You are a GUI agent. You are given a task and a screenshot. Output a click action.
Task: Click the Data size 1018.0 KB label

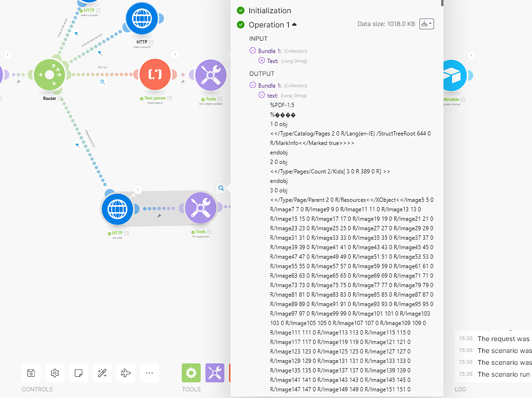coord(386,24)
